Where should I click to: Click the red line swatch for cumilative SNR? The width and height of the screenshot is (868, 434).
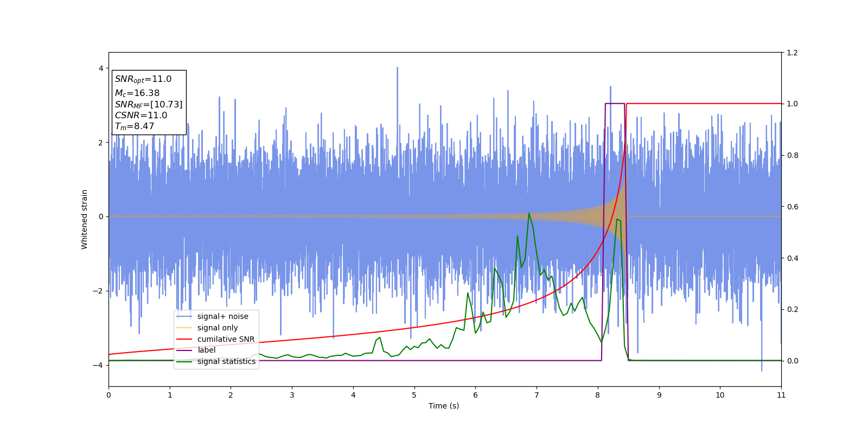[184, 339]
